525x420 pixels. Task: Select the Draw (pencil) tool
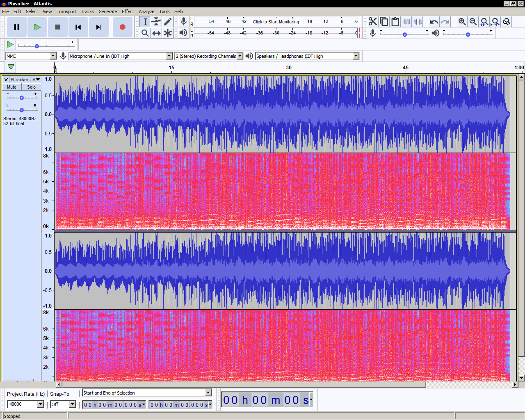point(168,22)
